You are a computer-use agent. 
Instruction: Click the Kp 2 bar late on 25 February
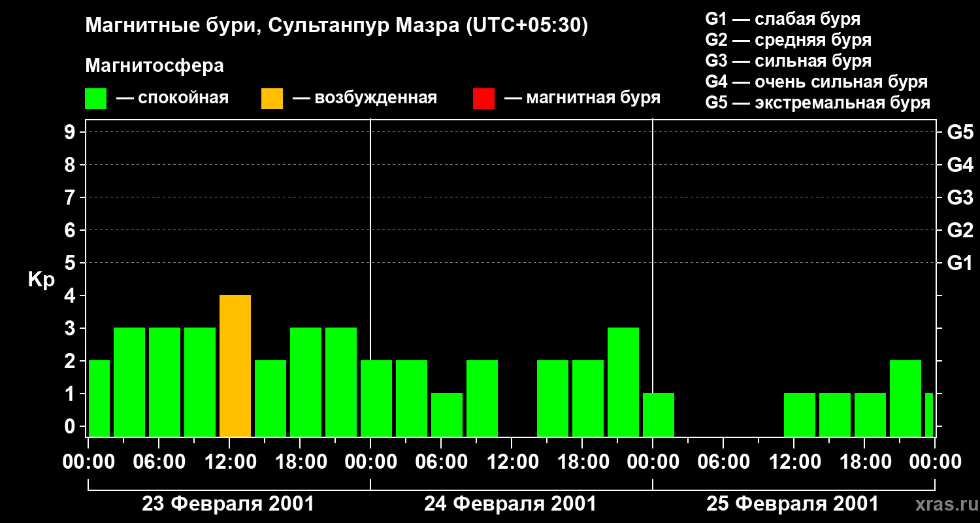pos(906,399)
